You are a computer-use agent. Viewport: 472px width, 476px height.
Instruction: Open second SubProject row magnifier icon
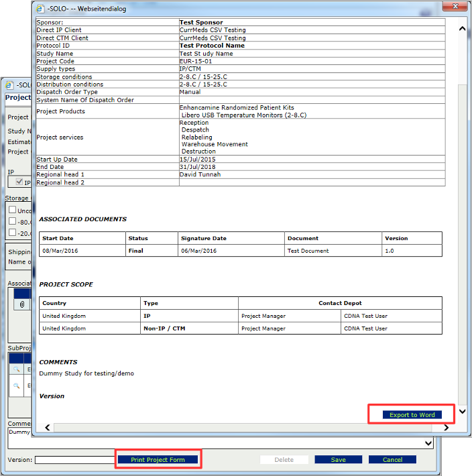point(16,385)
